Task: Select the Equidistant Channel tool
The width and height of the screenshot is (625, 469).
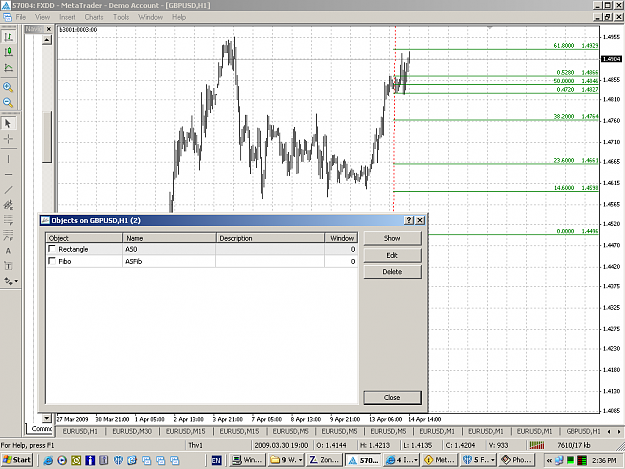Action: (x=8, y=205)
